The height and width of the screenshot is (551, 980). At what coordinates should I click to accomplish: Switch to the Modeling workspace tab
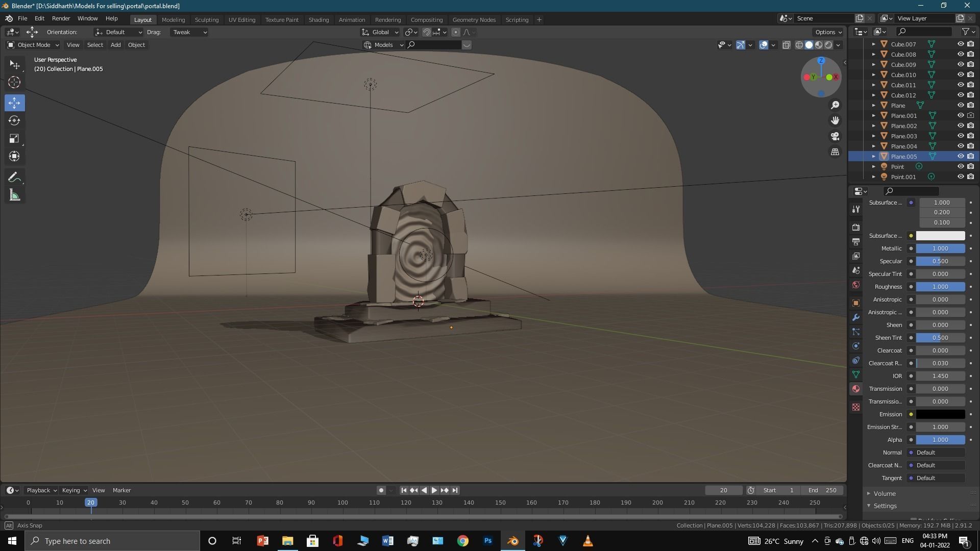[173, 20]
